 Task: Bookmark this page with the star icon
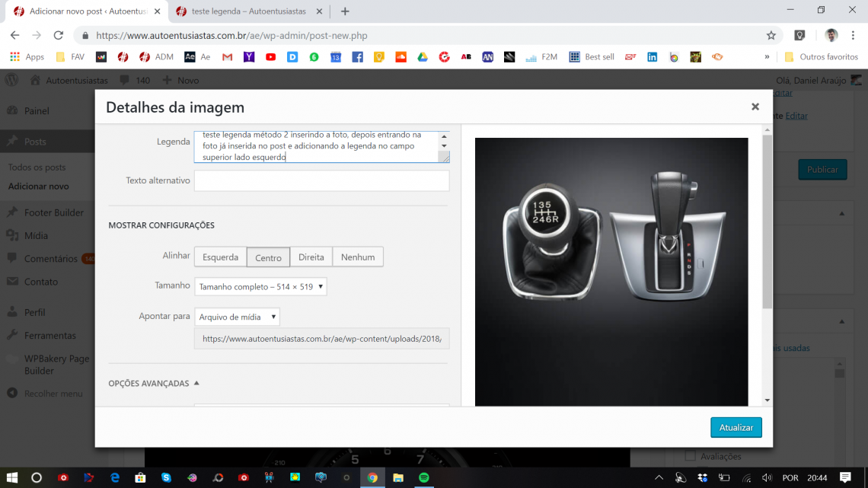(771, 36)
